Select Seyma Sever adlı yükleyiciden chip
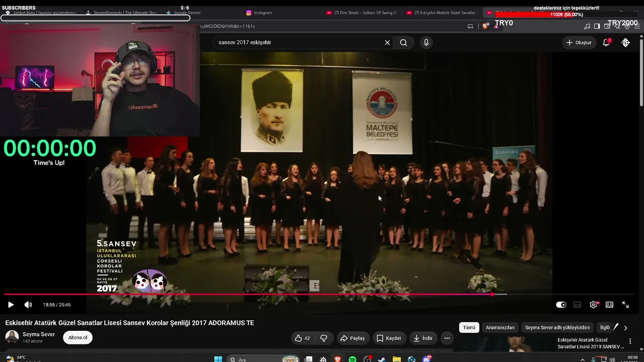 pyautogui.click(x=557, y=327)
